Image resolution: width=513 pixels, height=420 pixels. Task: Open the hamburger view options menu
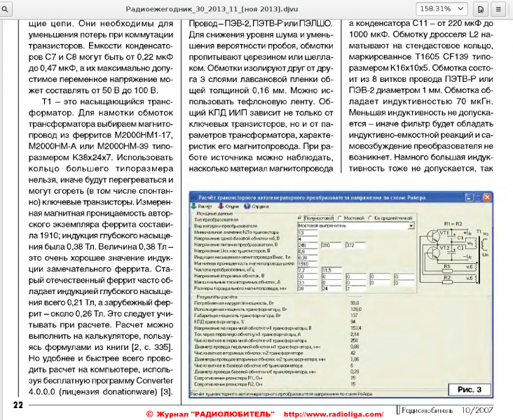pos(498,9)
